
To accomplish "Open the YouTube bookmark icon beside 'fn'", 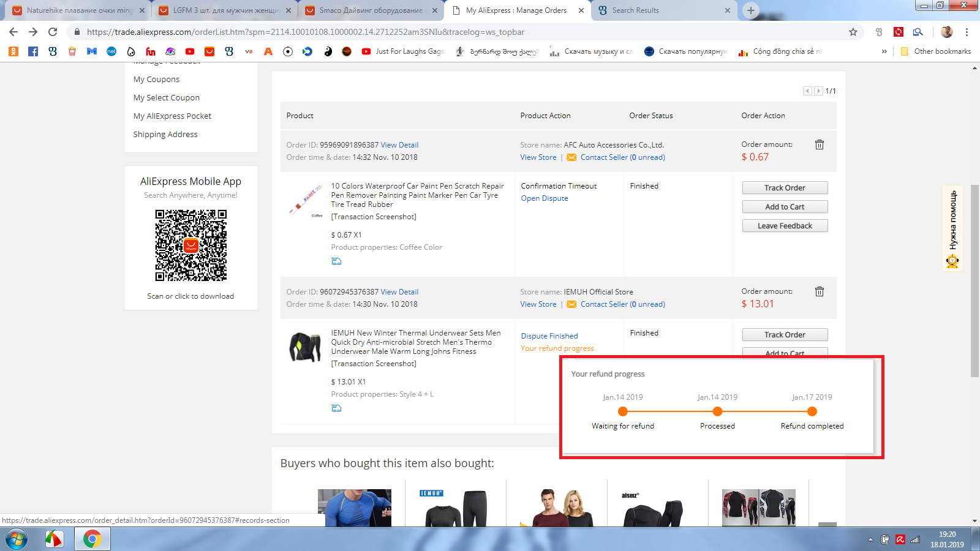I will tap(190, 51).
